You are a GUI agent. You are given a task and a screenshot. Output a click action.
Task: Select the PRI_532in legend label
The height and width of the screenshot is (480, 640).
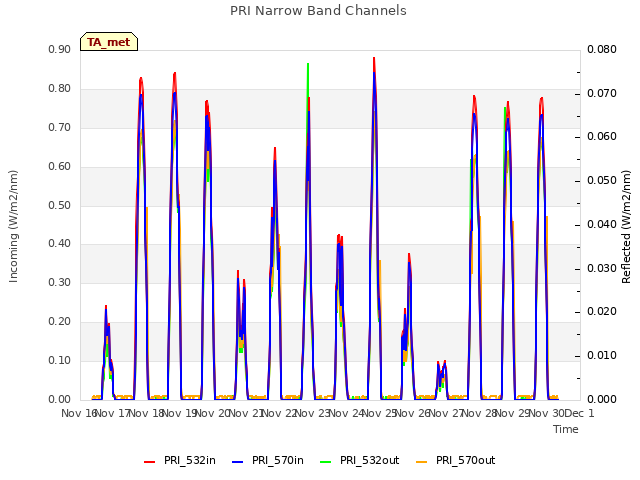pos(190,460)
